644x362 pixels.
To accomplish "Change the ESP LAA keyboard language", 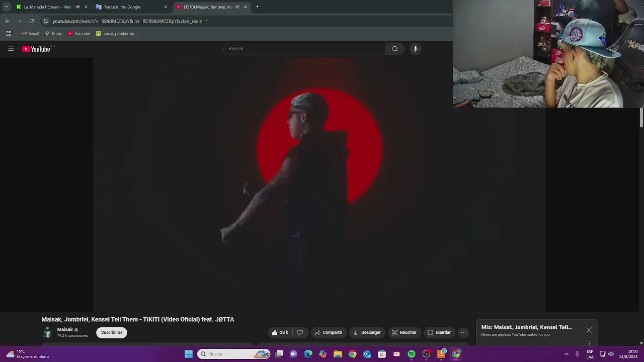I will [x=590, y=354].
